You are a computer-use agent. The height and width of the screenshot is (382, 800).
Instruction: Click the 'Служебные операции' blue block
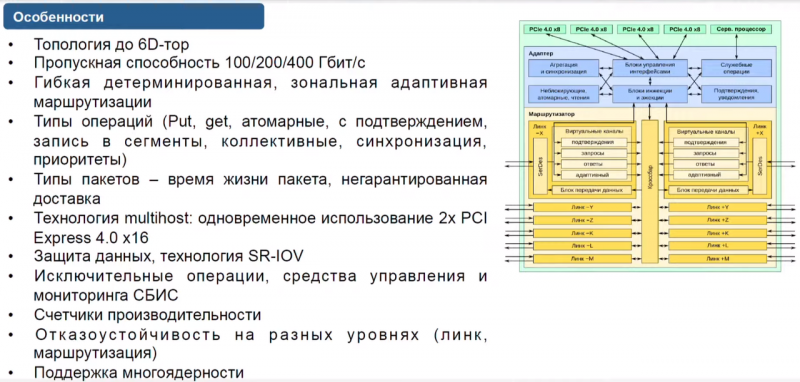pos(736,68)
